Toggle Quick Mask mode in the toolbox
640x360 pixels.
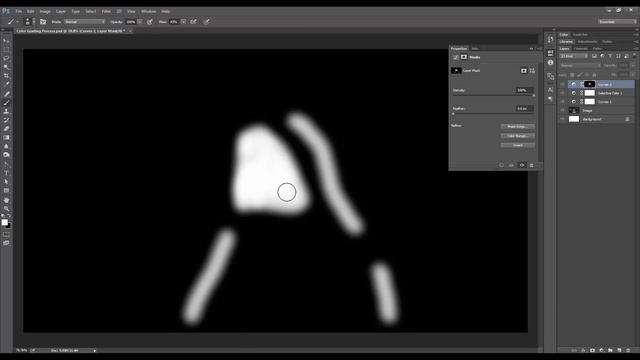(x=6, y=235)
